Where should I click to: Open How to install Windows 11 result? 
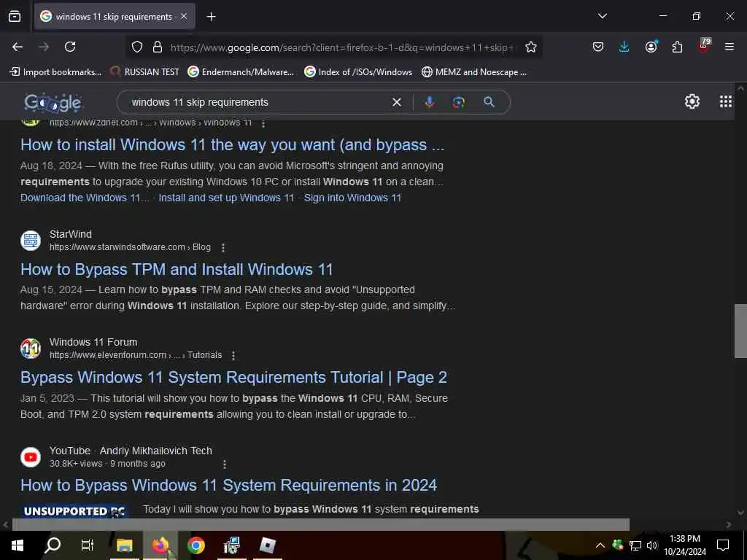[232, 145]
